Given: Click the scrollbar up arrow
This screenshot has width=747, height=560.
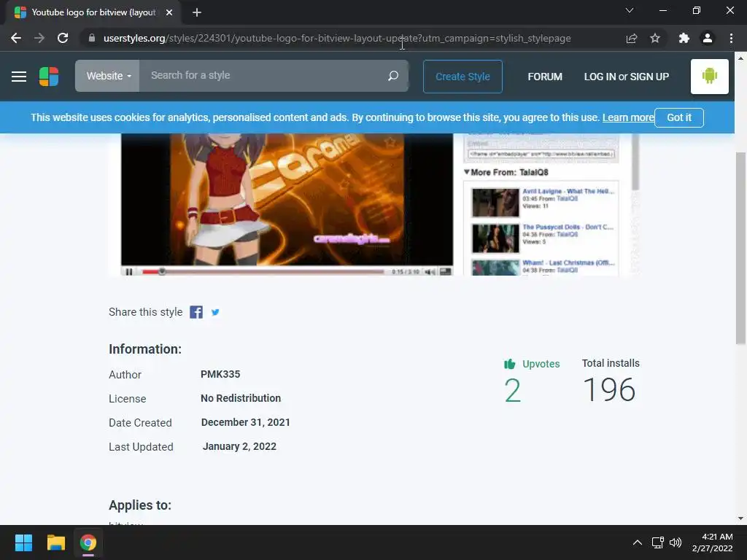Looking at the screenshot, I should (x=740, y=58).
